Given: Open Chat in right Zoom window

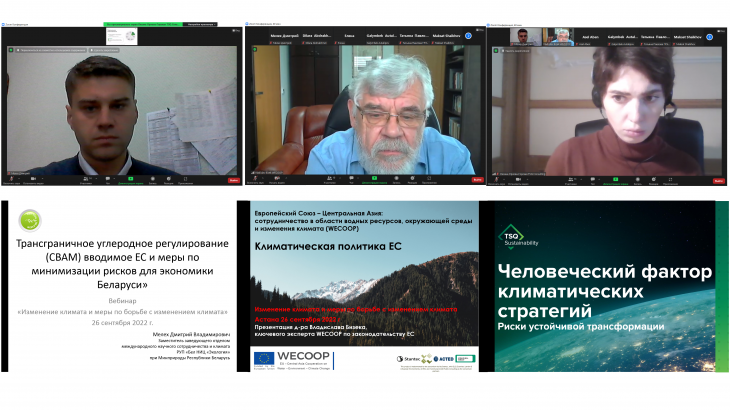Looking at the screenshot, I should (x=593, y=179).
